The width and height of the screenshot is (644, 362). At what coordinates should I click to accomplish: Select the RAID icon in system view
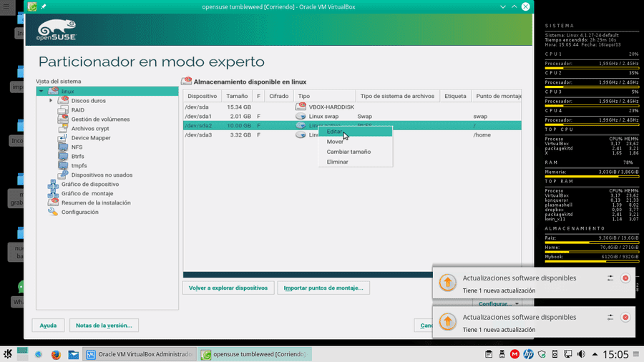(x=63, y=110)
